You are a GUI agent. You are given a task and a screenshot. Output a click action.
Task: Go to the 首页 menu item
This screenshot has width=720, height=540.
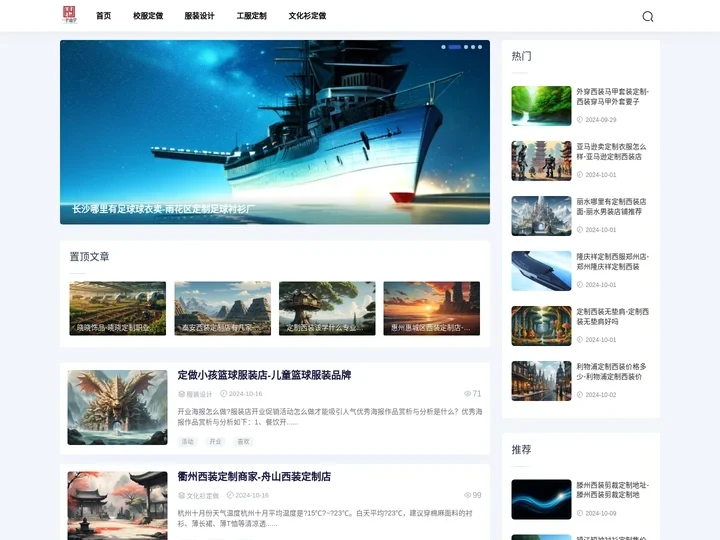(103, 16)
